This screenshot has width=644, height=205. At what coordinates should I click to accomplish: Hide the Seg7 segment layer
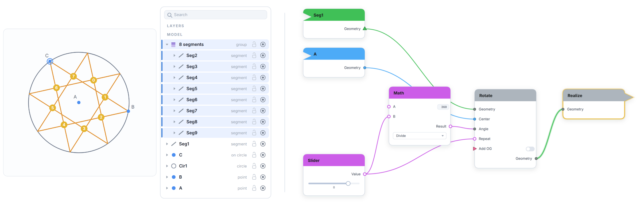point(263,111)
